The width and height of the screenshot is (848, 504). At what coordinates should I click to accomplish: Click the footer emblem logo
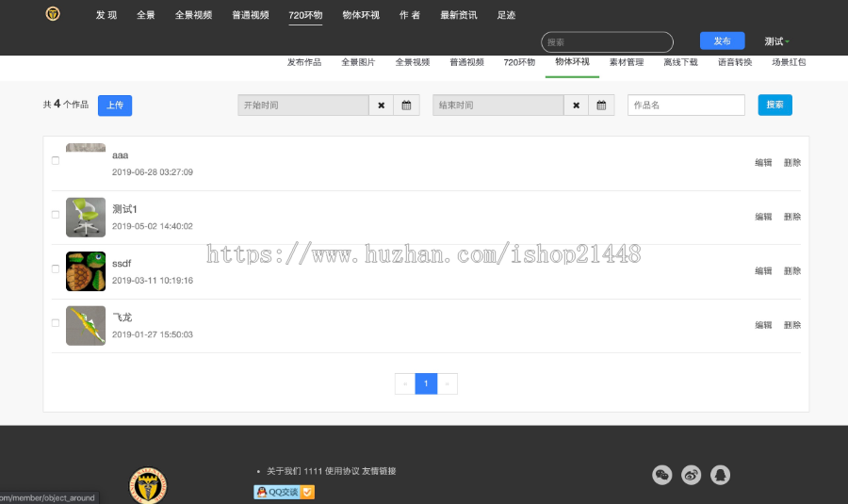coord(148,485)
